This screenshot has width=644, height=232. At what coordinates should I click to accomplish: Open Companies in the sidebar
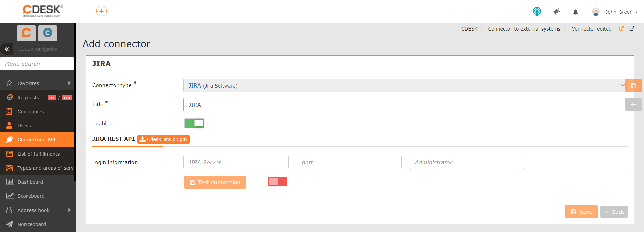click(37, 112)
